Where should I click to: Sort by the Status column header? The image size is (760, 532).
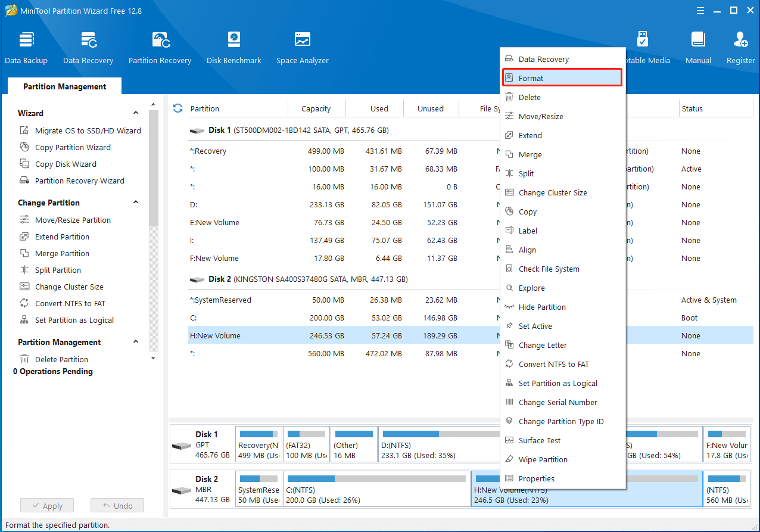pos(715,108)
